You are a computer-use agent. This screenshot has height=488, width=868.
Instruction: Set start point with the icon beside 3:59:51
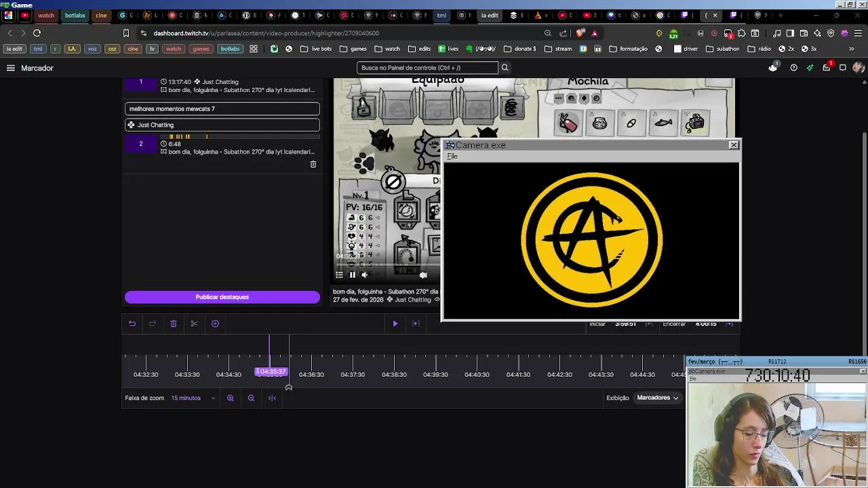649,324
